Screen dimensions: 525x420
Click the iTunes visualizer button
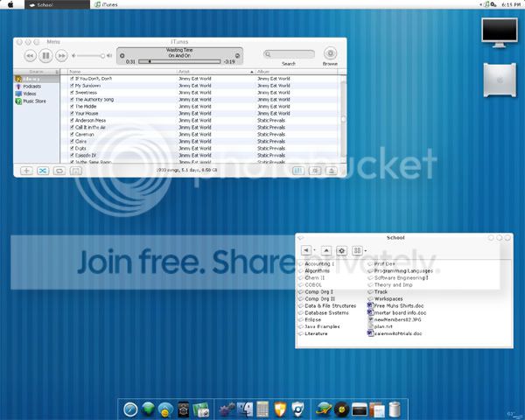pos(315,171)
